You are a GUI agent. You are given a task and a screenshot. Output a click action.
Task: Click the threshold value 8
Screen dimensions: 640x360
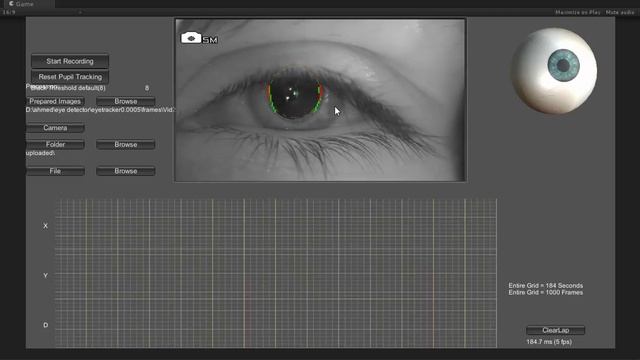147,88
